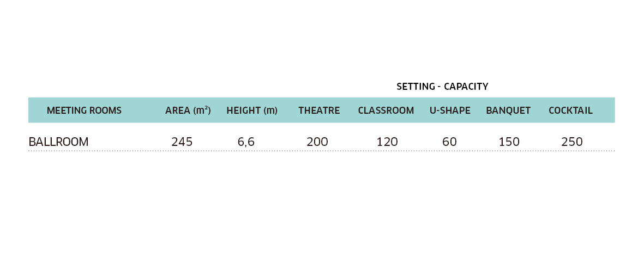This screenshot has height=257, width=644.
Task: Click the HEIGHT (m) column header
Action: [252, 111]
